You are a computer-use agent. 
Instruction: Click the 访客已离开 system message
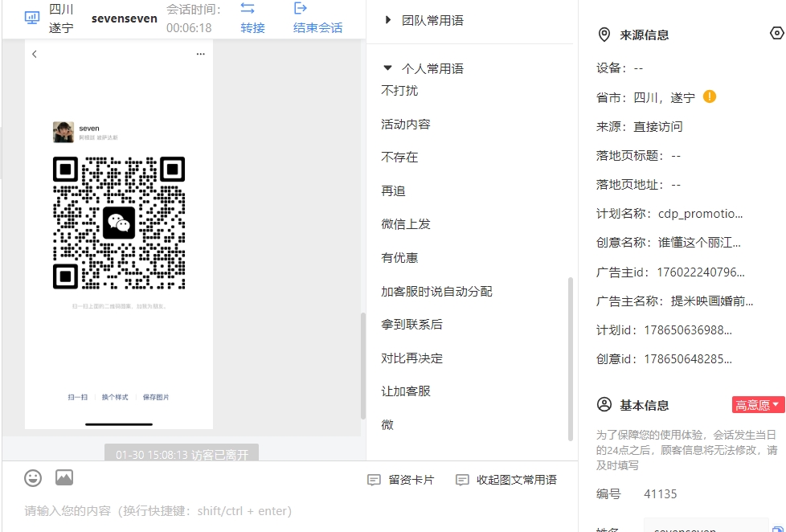coord(182,454)
